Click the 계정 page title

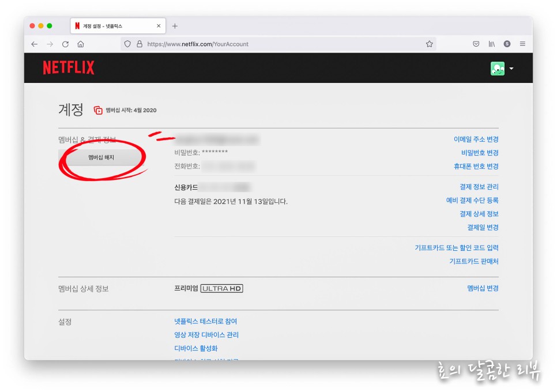(71, 110)
